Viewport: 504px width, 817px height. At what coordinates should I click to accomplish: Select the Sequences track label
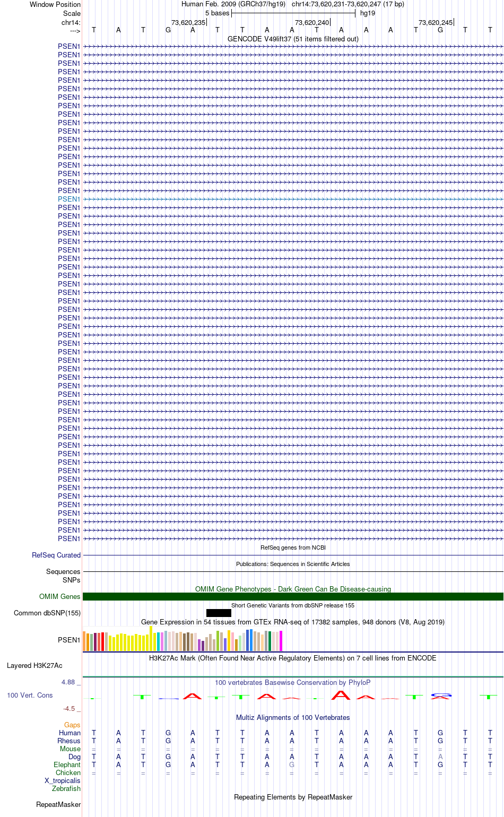63,571
